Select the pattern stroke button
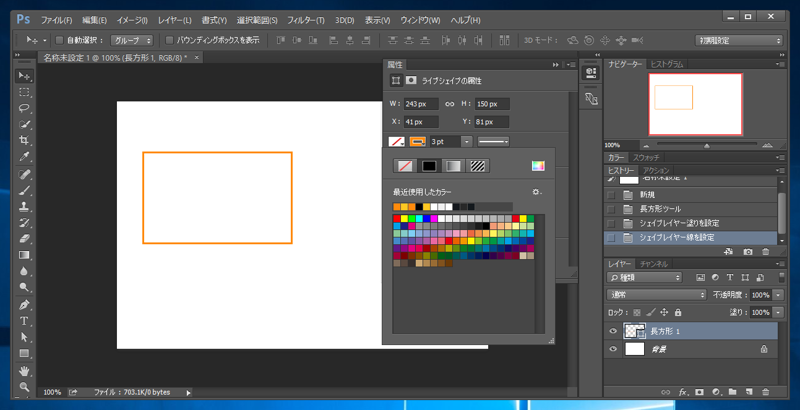The height and width of the screenshot is (410, 800). tap(477, 166)
